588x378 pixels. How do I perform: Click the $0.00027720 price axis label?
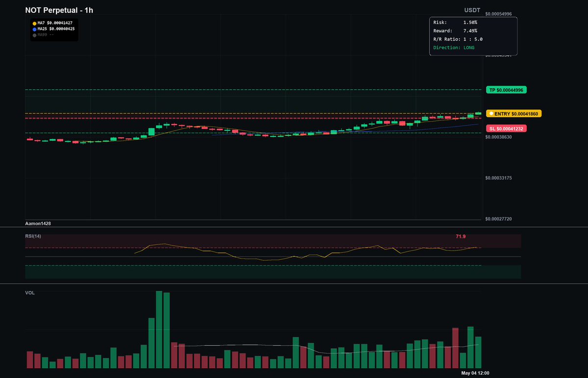pos(498,219)
